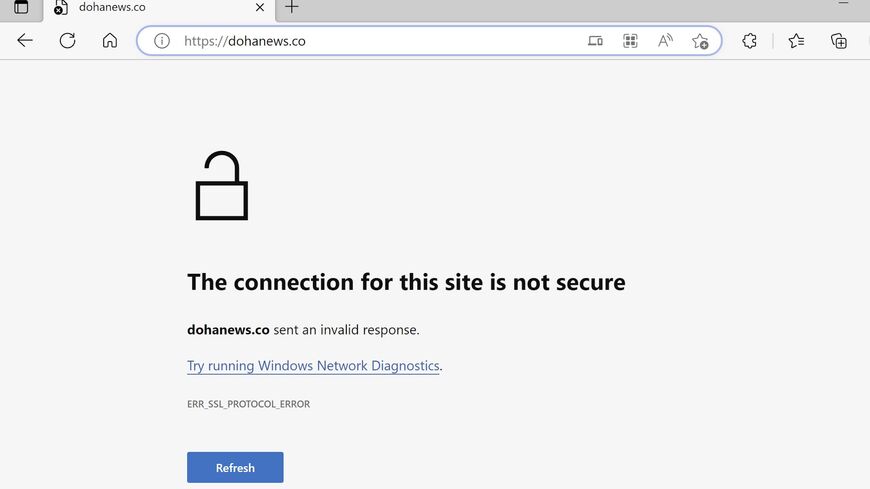
Task: Open the Collections icon
Action: [839, 41]
